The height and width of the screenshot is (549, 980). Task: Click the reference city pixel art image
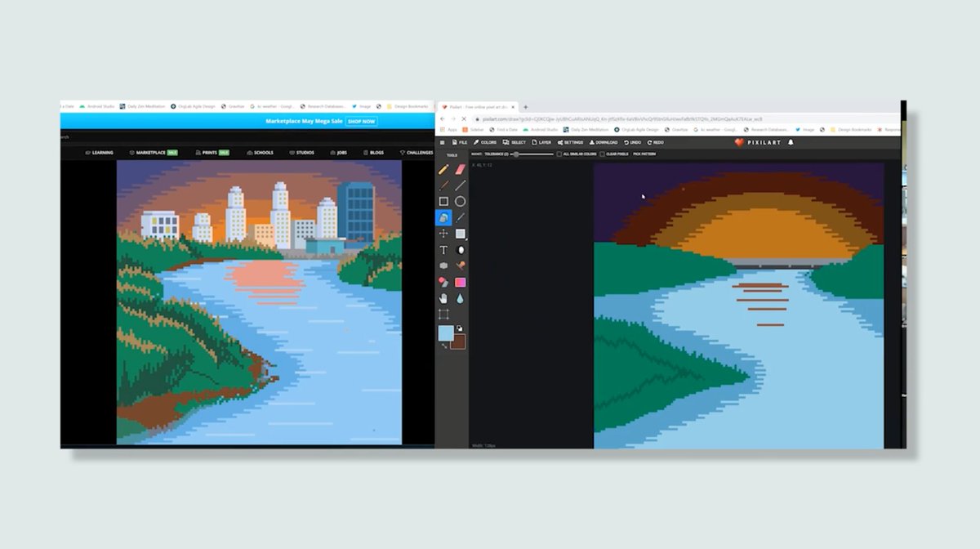point(259,302)
